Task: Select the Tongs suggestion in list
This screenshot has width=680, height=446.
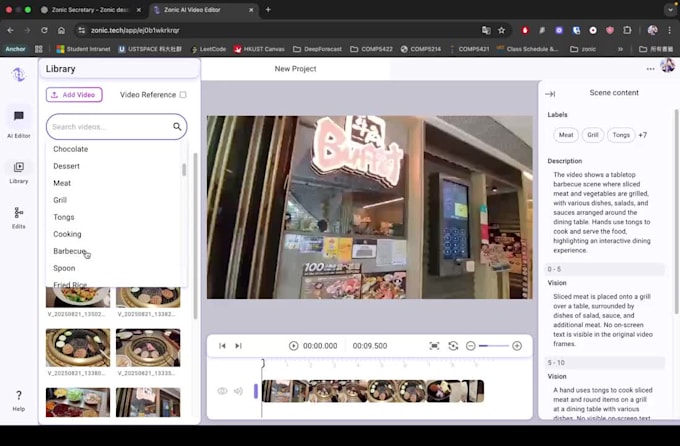Action: (x=64, y=217)
